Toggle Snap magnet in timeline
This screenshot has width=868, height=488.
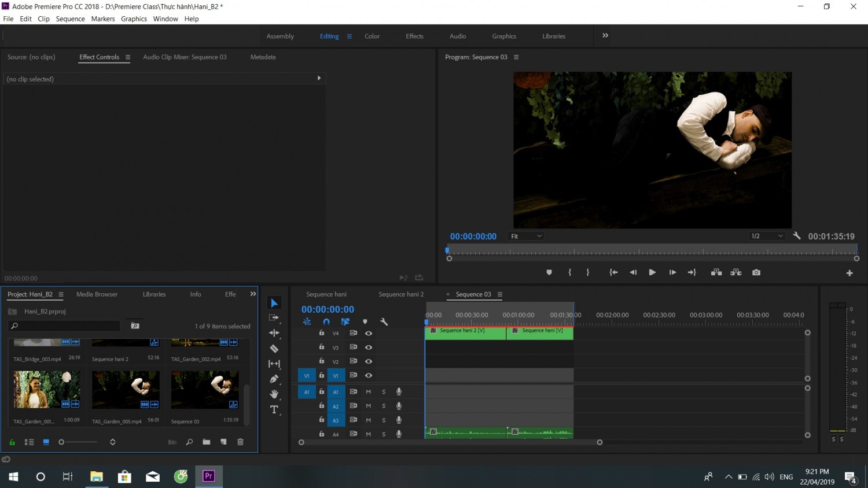pos(326,321)
